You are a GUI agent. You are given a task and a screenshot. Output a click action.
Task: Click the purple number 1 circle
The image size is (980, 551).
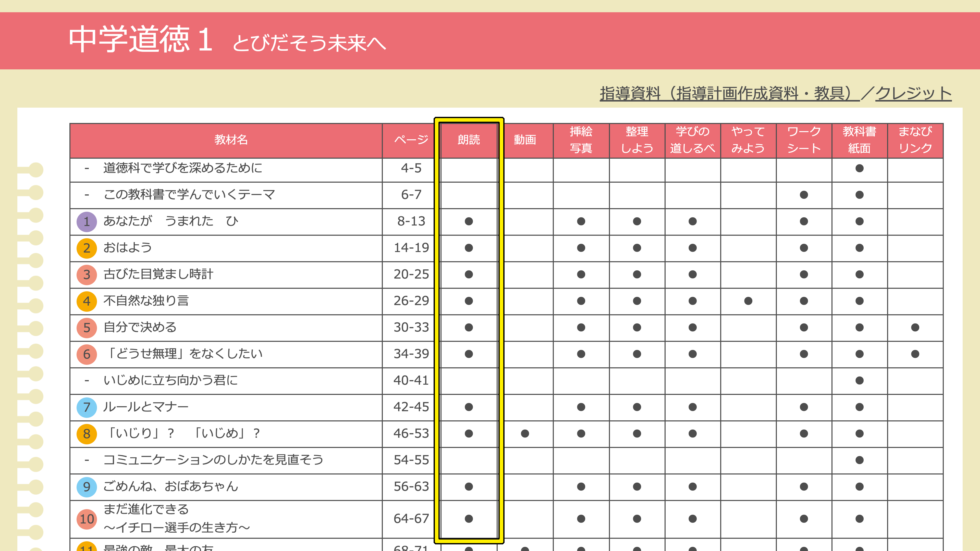(x=87, y=222)
